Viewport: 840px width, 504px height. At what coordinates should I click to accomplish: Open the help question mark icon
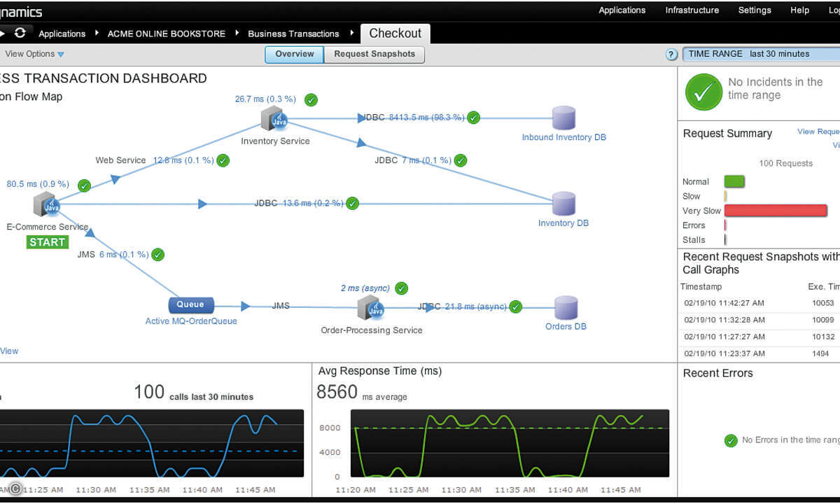click(x=671, y=55)
